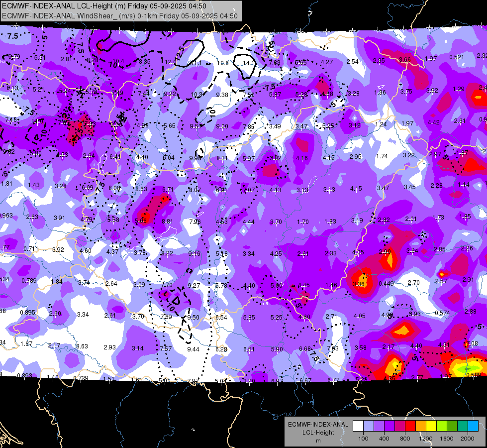Image resolution: width=487 pixels, height=448 pixels.
Task: Click the wind shear value 9.38
Action: (222, 95)
